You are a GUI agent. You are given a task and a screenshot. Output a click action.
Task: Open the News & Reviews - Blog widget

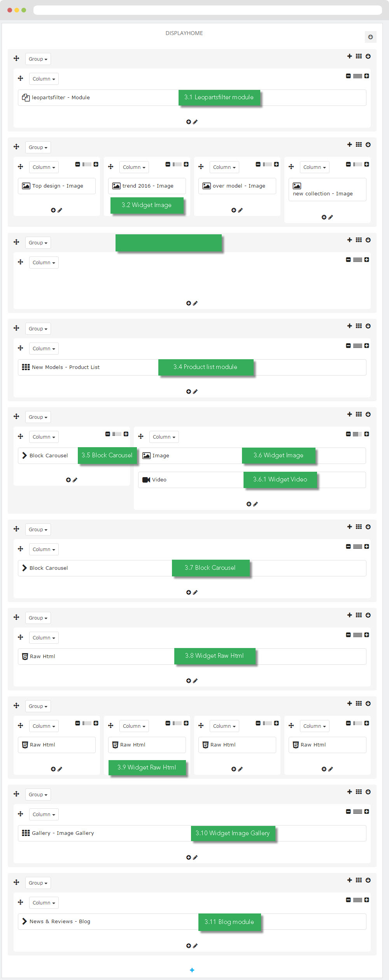(x=60, y=921)
